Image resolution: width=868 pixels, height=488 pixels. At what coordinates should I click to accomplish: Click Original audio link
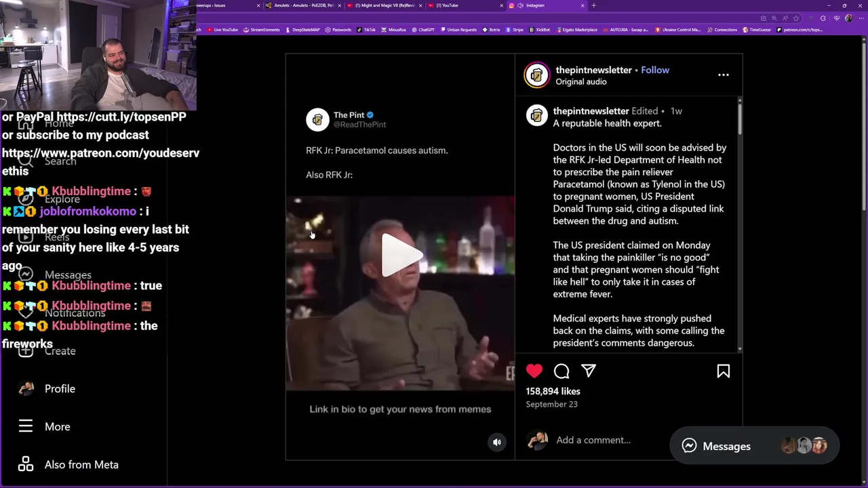point(581,81)
